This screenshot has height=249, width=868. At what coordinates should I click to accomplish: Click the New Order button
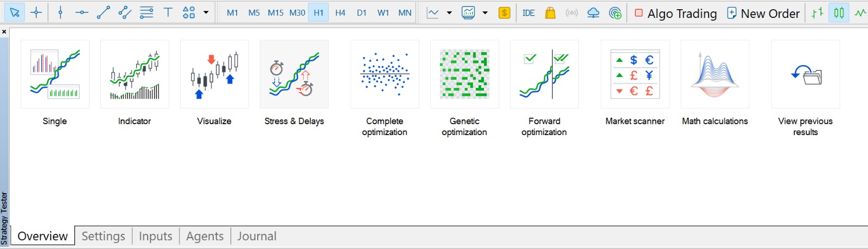click(x=763, y=14)
